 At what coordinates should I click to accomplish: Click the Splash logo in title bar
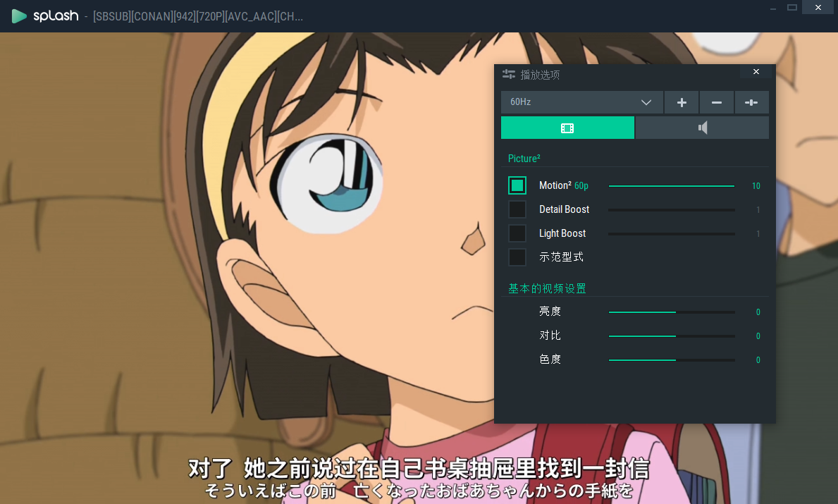[x=45, y=16]
